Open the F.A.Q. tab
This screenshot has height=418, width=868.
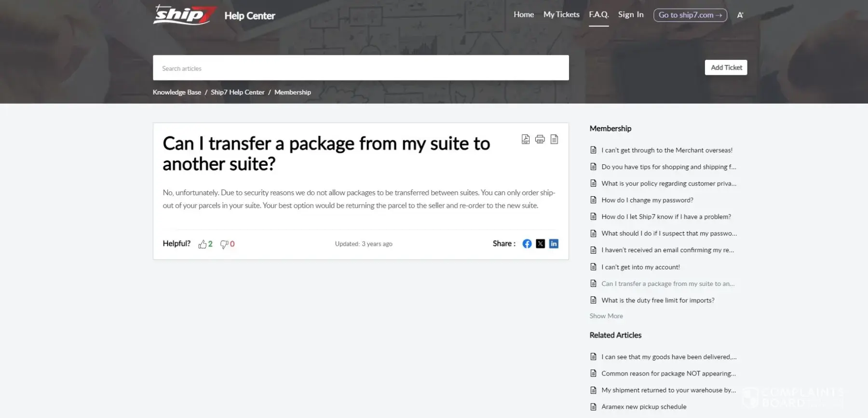pyautogui.click(x=598, y=14)
